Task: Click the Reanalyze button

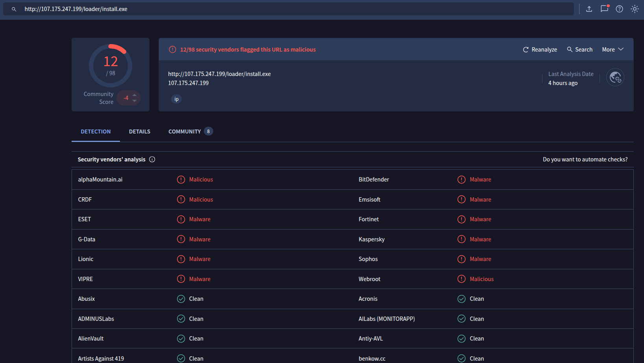Action: [x=540, y=50]
